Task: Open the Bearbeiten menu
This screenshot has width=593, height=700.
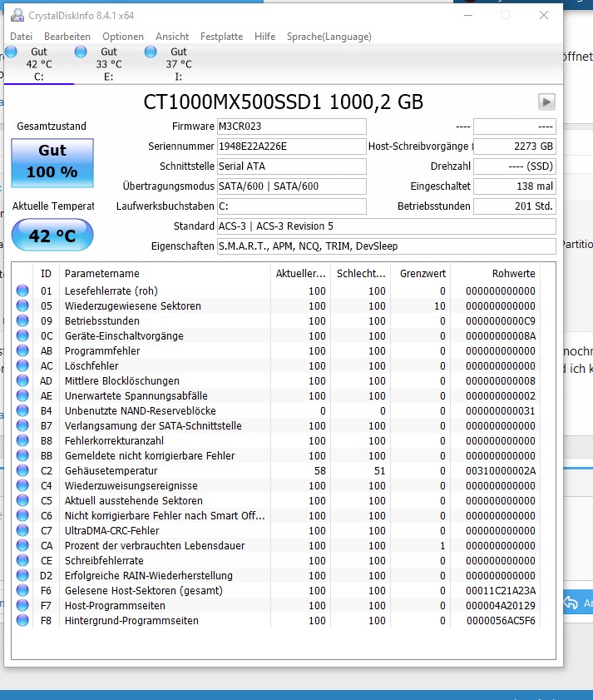Action: click(x=67, y=37)
